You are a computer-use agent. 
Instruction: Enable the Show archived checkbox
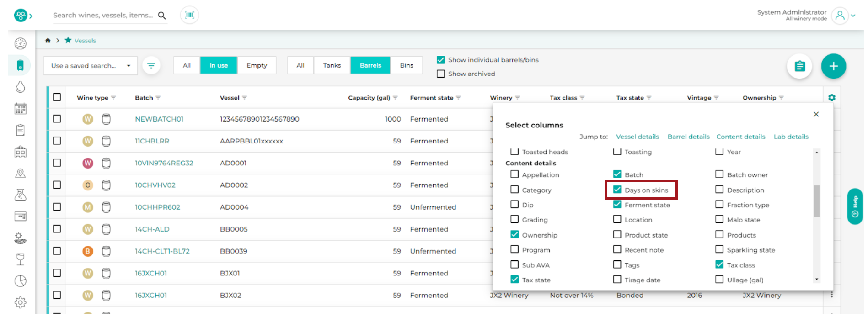(441, 74)
